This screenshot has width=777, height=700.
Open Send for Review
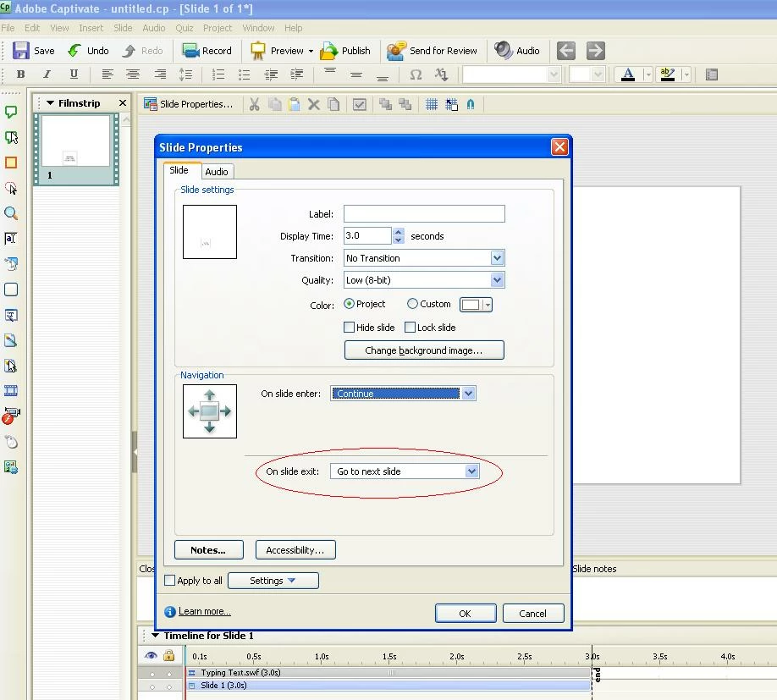click(x=432, y=51)
